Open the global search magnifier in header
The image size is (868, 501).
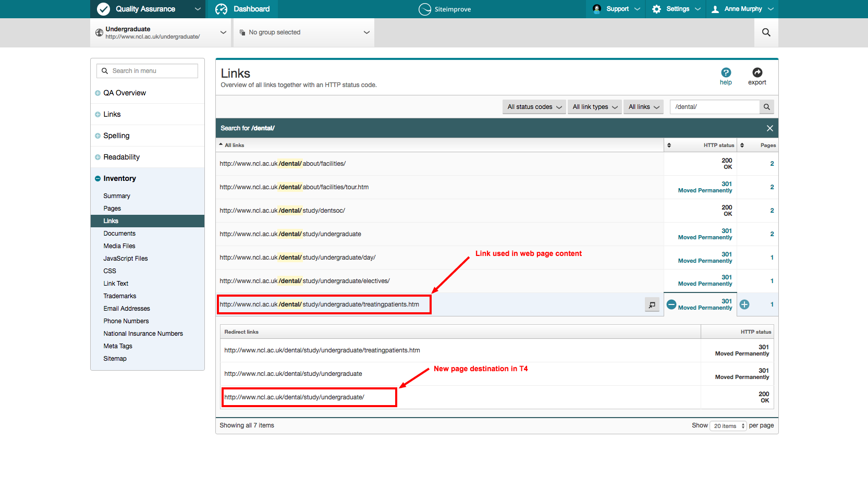tap(766, 32)
